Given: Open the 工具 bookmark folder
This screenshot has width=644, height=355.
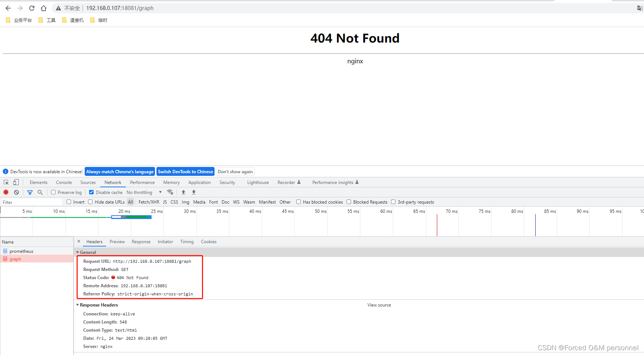Looking at the screenshot, I should pos(47,20).
